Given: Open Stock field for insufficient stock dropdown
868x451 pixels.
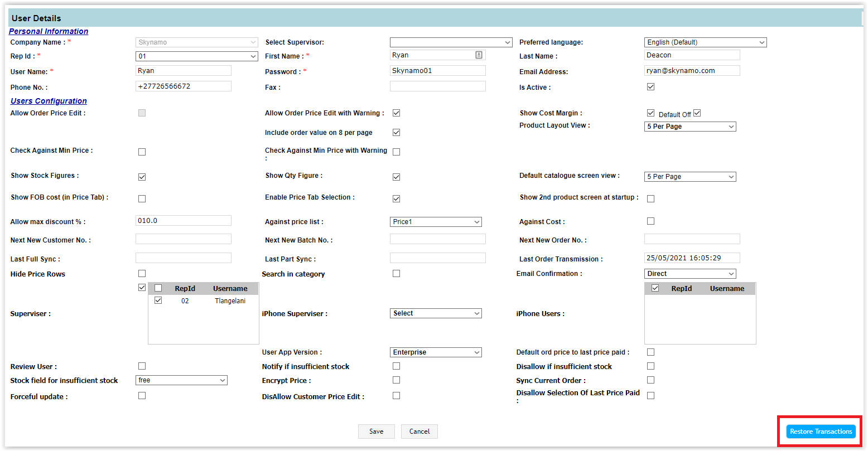Looking at the screenshot, I should coord(181,380).
